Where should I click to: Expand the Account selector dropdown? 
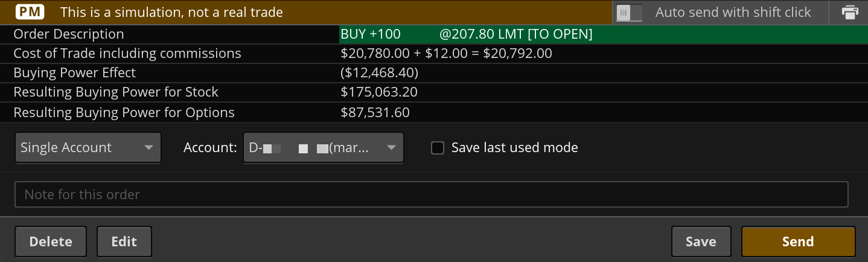click(323, 148)
